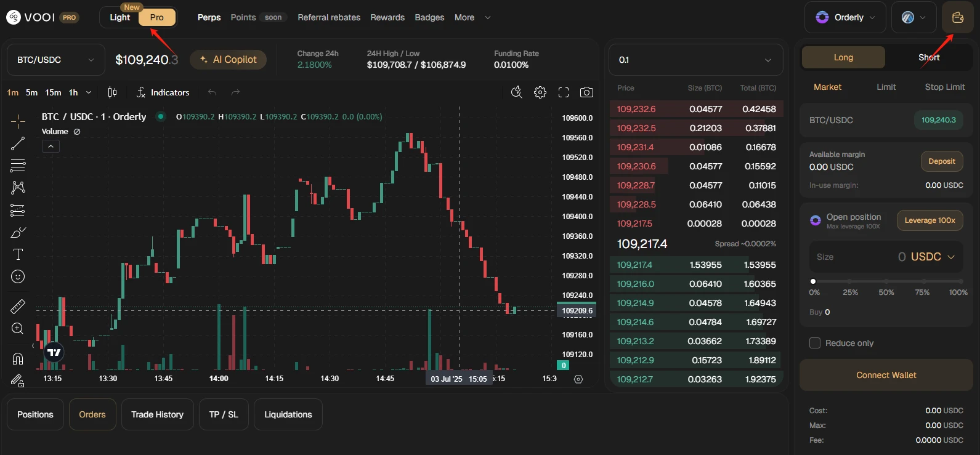Open the wallet icon in header
The height and width of the screenshot is (455, 980).
click(x=957, y=17)
